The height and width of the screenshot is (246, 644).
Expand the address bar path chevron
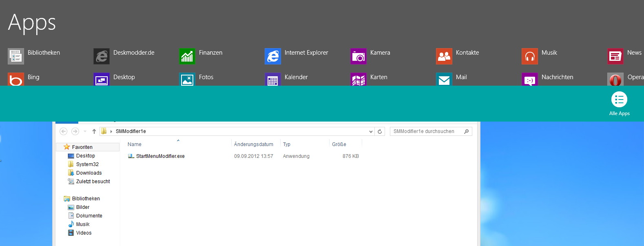tap(111, 131)
